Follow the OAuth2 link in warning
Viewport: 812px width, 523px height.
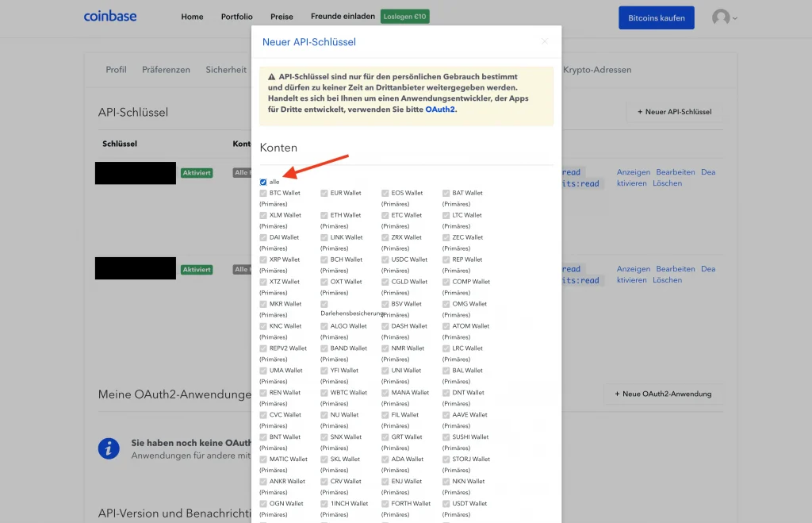439,110
